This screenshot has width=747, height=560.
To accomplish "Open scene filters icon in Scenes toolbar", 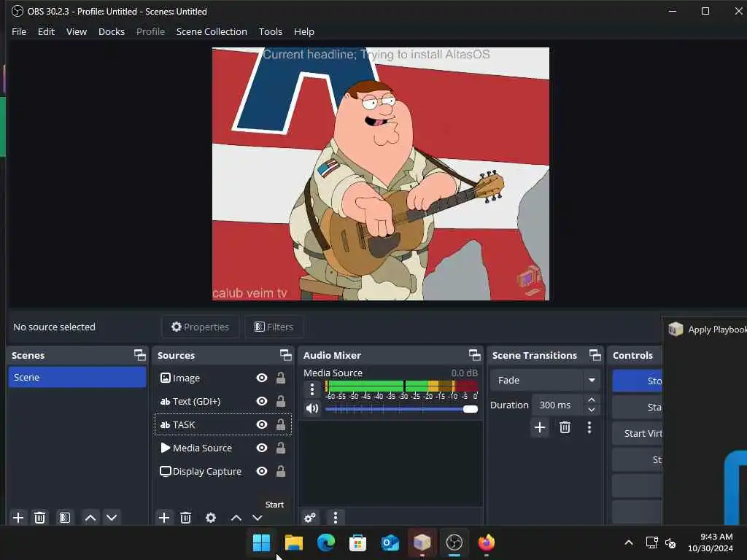I will [x=65, y=518].
